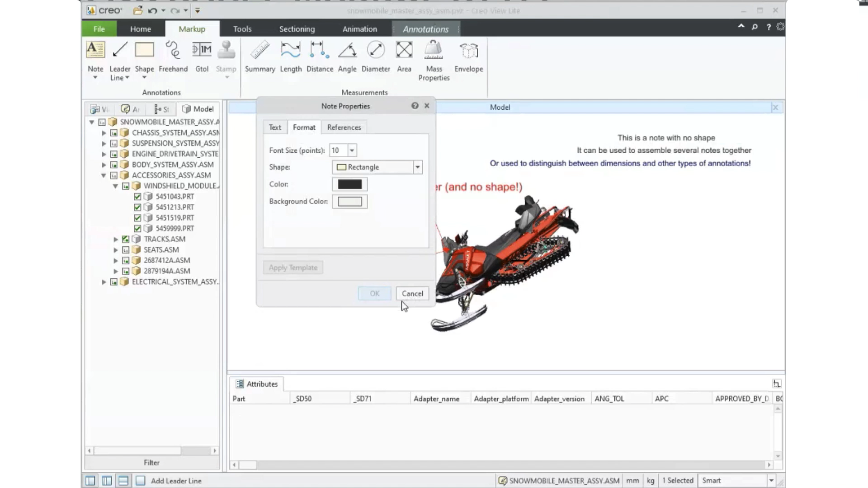
Task: Toggle checkbox of CHASSIS_SYSTEM_ASSY.ASM
Action: [x=114, y=133]
